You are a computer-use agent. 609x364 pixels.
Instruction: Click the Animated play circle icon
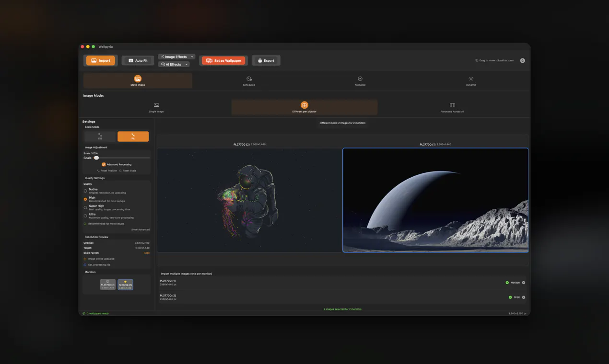[x=360, y=79]
